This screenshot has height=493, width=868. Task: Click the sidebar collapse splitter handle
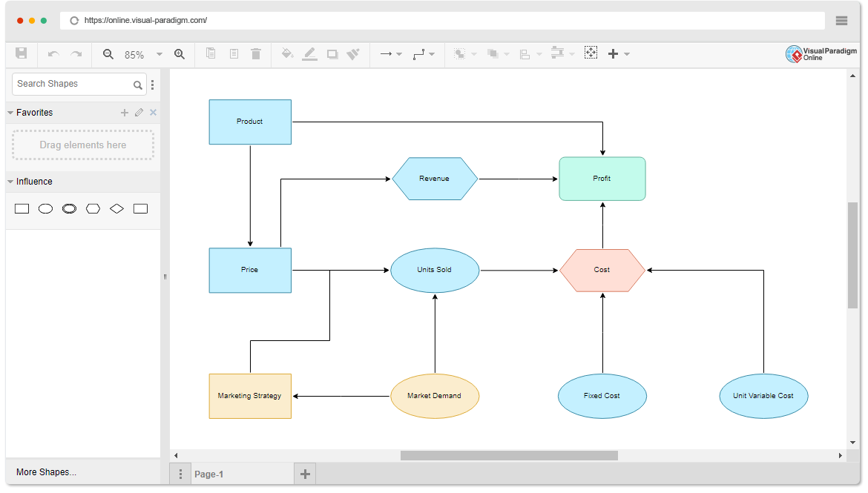(165, 277)
